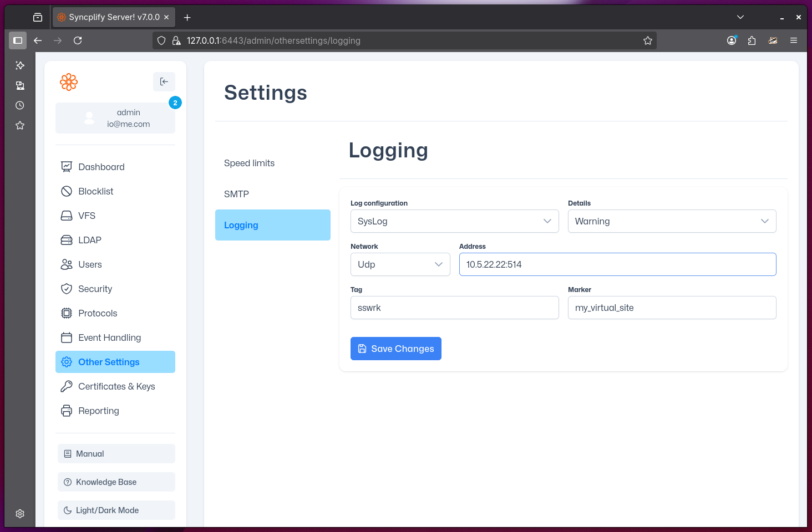Edit the syslog Address field
812x532 pixels.
click(617, 264)
